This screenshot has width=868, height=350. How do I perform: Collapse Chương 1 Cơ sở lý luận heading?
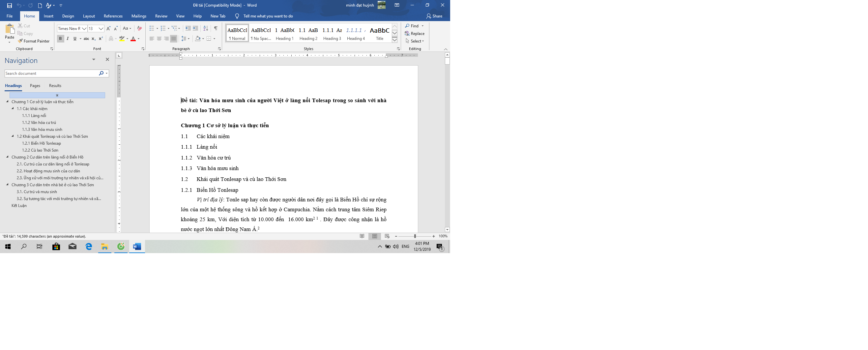[7, 102]
